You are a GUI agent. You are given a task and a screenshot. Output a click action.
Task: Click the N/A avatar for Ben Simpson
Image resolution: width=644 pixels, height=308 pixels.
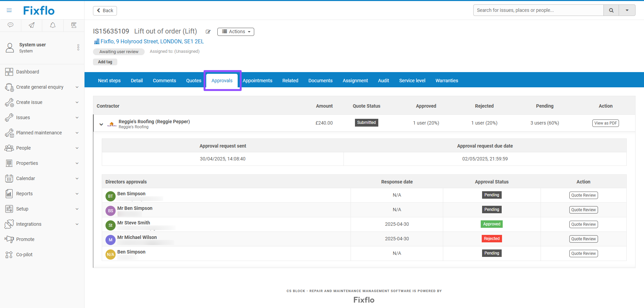pos(111,255)
